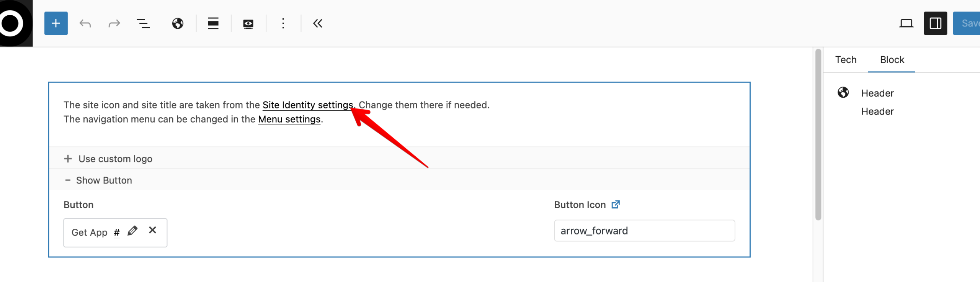Undo the last change
This screenshot has height=282, width=980.
pyautogui.click(x=85, y=24)
